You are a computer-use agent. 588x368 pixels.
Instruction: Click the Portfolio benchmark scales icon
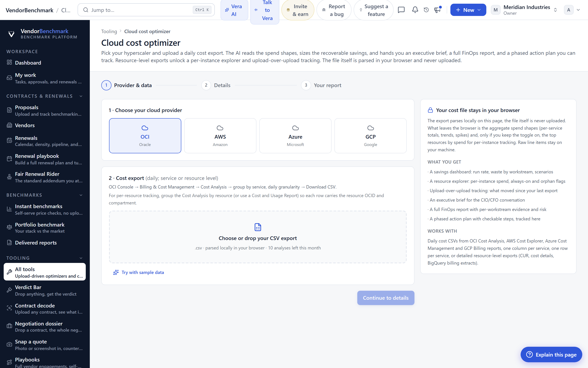(x=9, y=227)
